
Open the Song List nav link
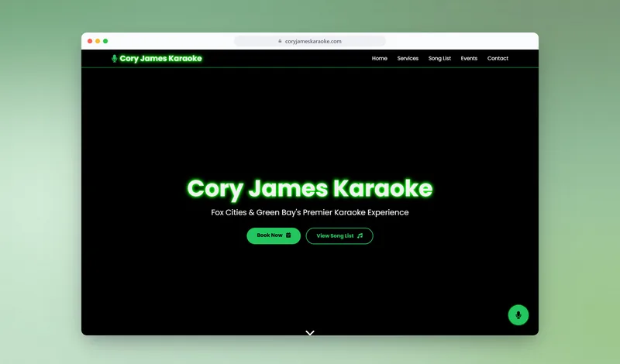tap(439, 58)
